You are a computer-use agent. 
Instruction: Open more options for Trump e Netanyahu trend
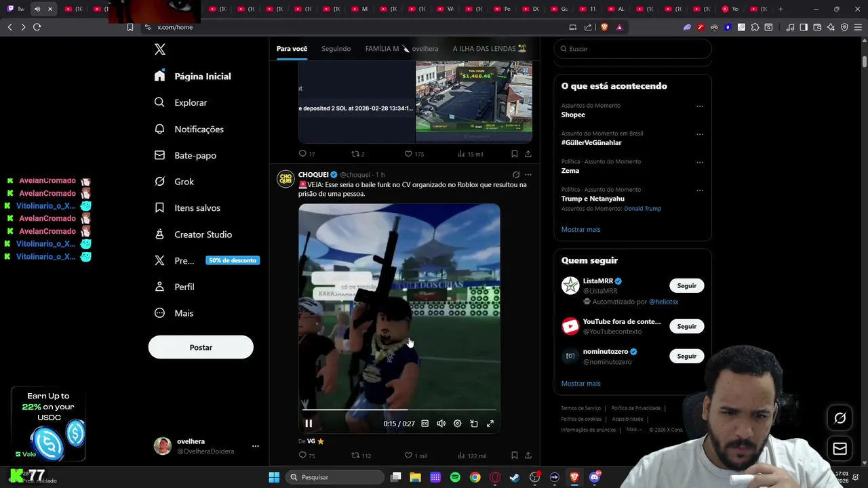click(x=699, y=190)
